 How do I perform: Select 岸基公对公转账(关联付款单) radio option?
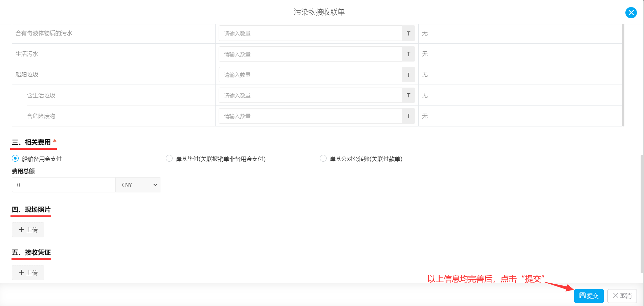pyautogui.click(x=323, y=158)
